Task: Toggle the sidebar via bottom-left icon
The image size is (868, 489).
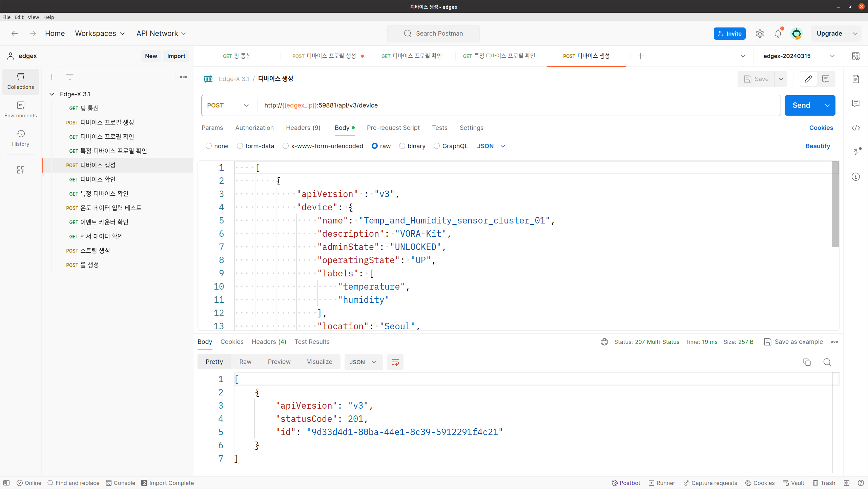Action: click(6, 483)
